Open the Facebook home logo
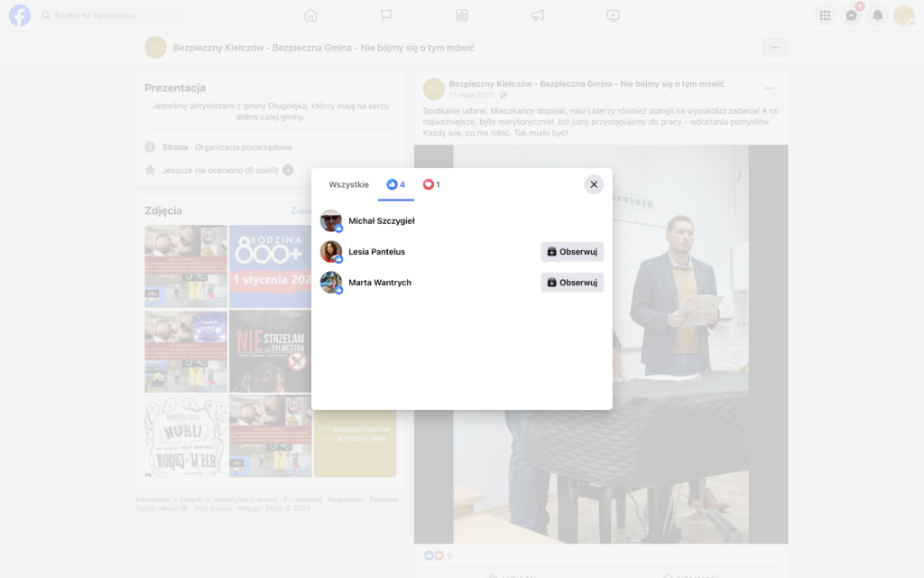Screen dimensions: 924x578 pyautogui.click(x=20, y=15)
